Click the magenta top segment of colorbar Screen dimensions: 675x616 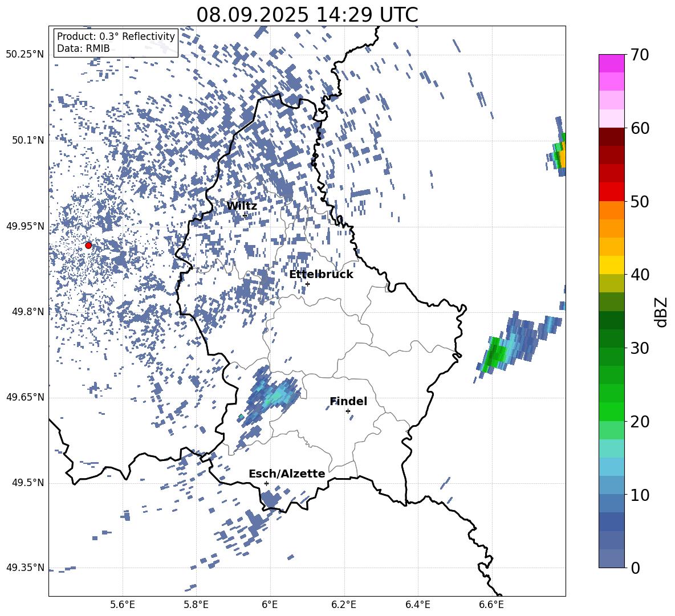click(611, 63)
